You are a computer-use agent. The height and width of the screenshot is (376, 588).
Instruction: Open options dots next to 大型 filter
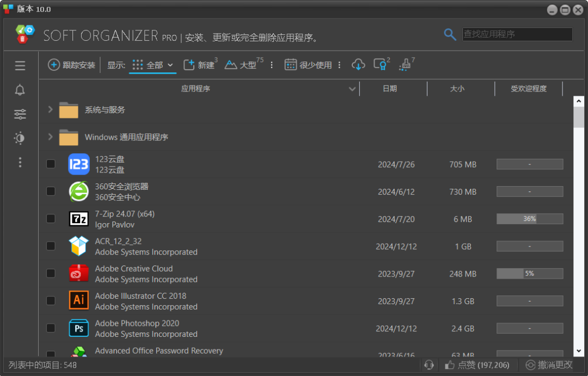pos(272,65)
